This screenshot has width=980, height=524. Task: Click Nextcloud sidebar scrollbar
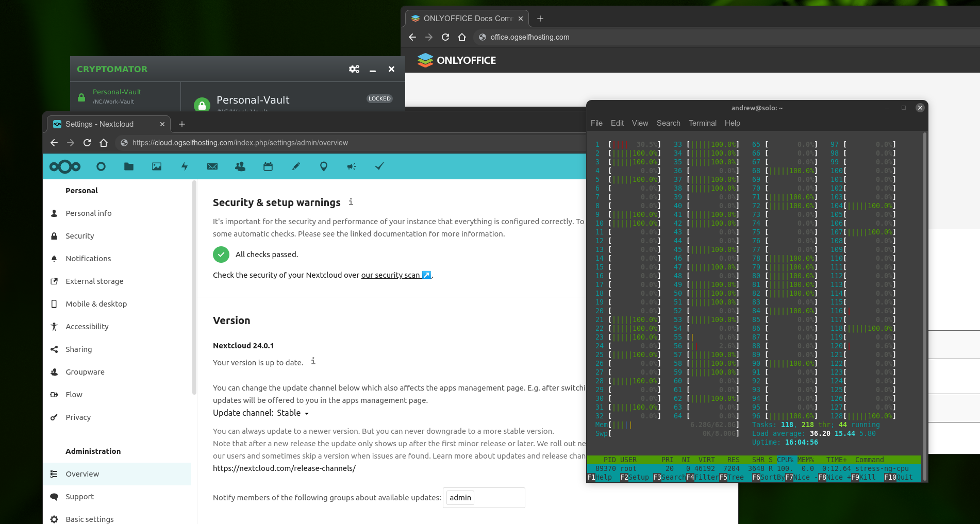[x=194, y=287]
